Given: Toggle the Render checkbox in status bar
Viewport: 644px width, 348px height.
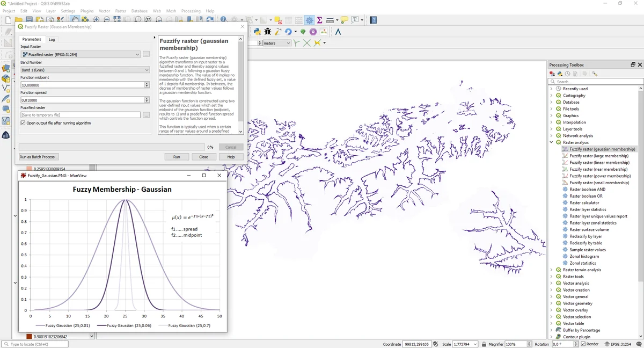Looking at the screenshot, I should click(x=582, y=344).
